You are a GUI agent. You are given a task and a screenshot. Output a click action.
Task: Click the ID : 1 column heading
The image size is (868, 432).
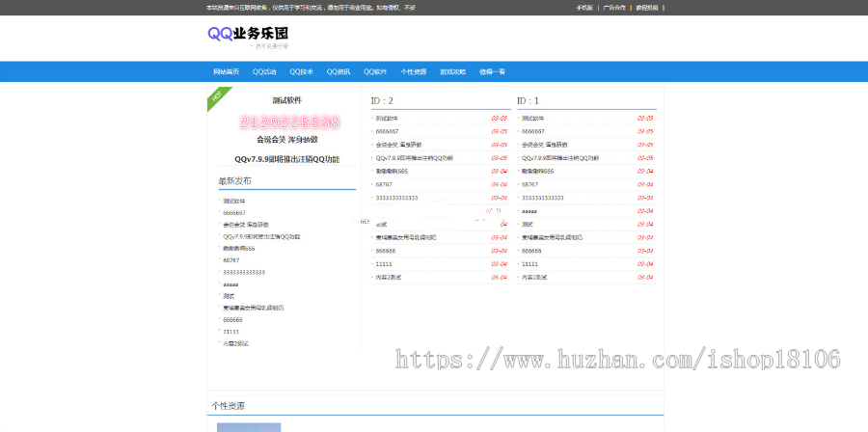pyautogui.click(x=529, y=100)
